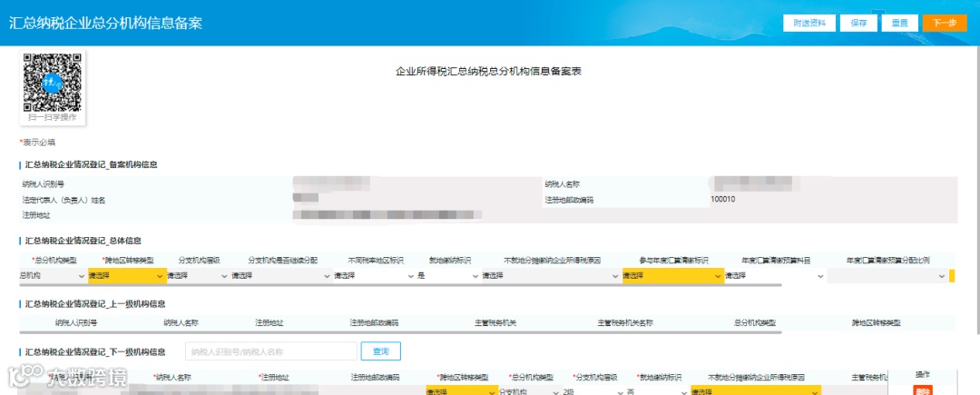This screenshot has height=395, width=980.
Task: Click the 汇总纳税企业情况登记_备案机构信息 section heading
Action: tap(91, 165)
